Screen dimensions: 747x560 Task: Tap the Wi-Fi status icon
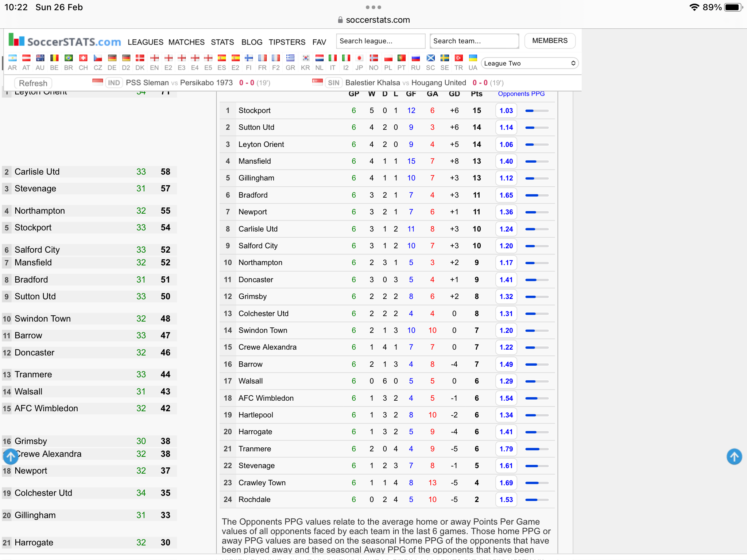click(x=694, y=7)
